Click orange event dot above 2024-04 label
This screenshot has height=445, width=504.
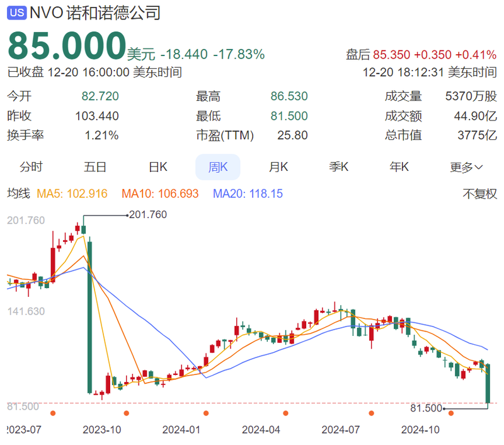286,413
